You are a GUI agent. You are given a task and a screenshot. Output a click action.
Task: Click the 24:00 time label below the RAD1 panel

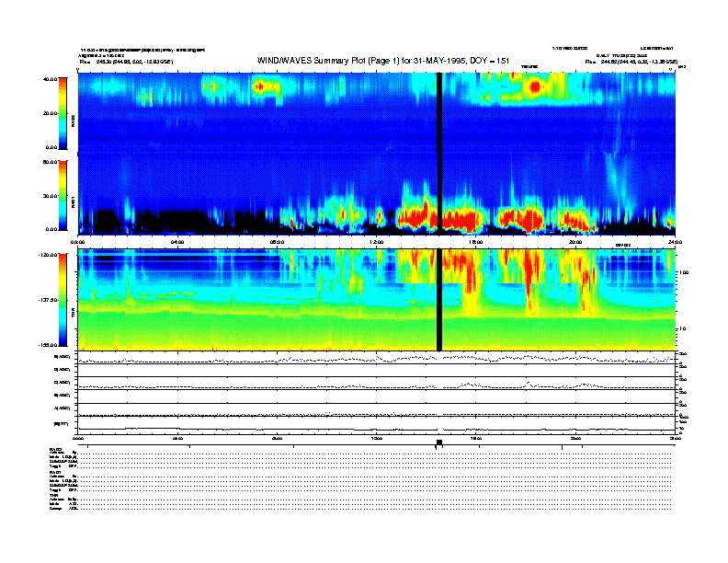pyautogui.click(x=675, y=242)
